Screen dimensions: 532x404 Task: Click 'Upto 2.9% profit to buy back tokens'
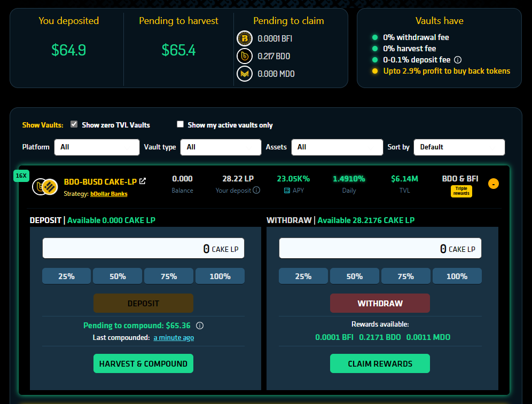tap(447, 71)
